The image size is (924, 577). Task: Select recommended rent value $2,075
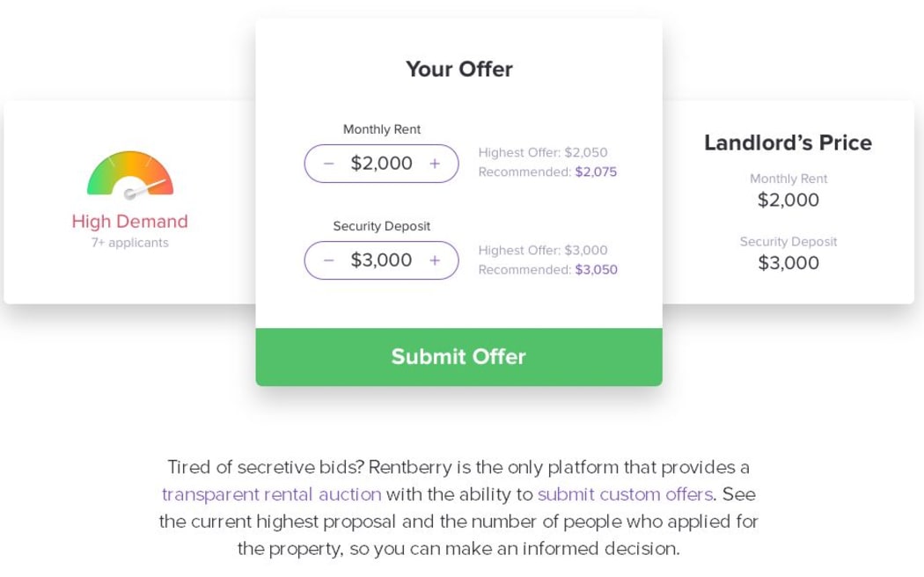(596, 172)
